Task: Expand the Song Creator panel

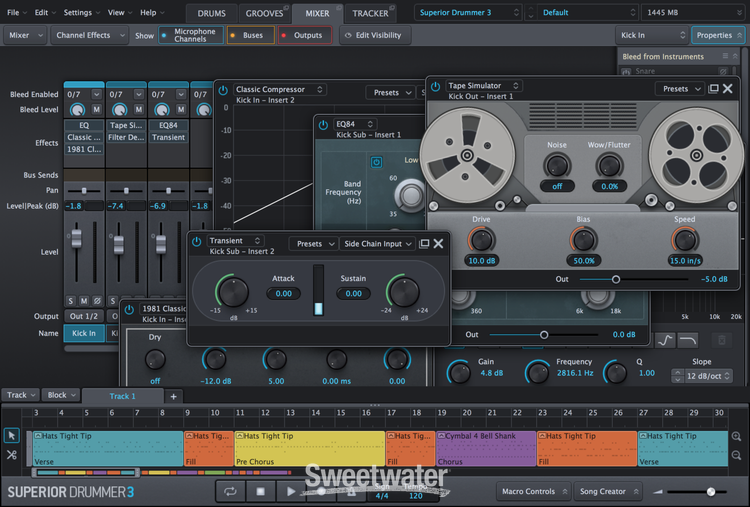Action: coord(608,492)
